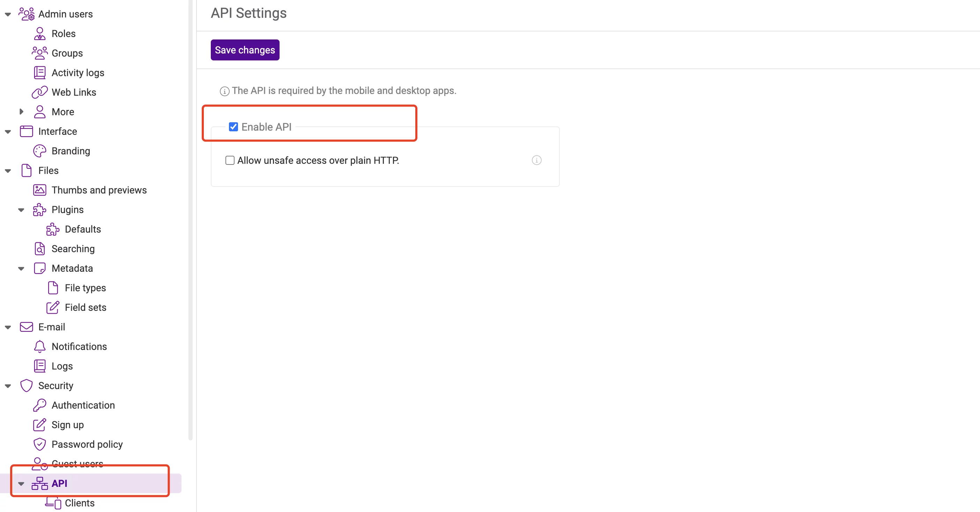The width and height of the screenshot is (980, 512).
Task: Enable unsafe access over plain HTTP
Action: tap(230, 160)
